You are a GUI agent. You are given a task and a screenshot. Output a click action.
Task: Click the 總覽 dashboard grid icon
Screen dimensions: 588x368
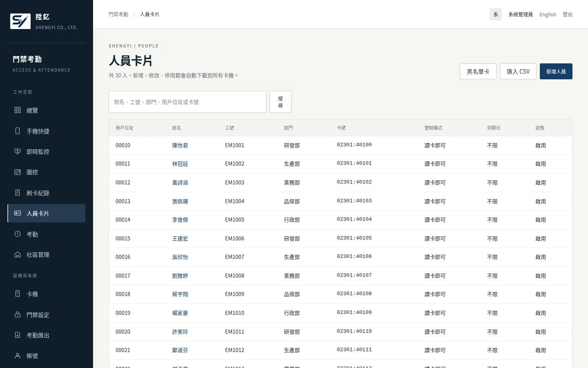(x=18, y=110)
